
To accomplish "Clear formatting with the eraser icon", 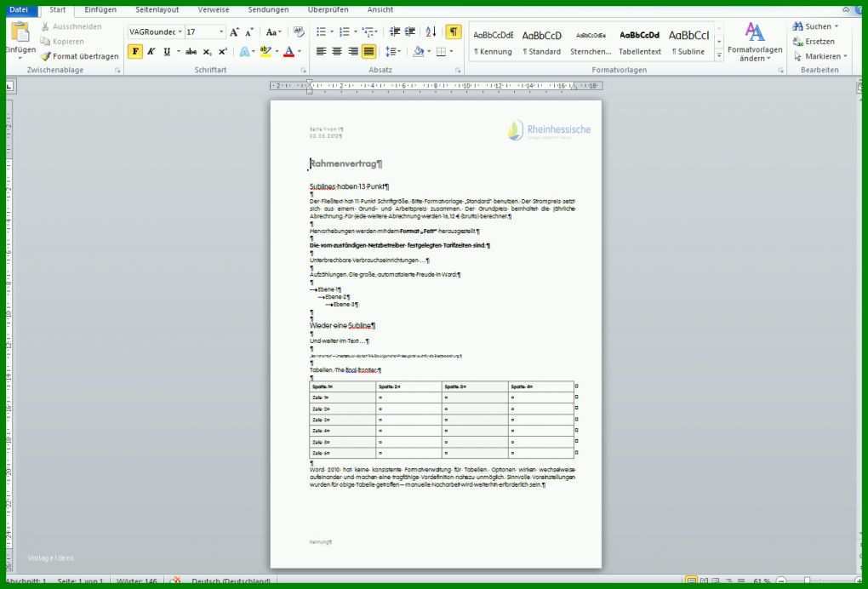I will pos(299,32).
